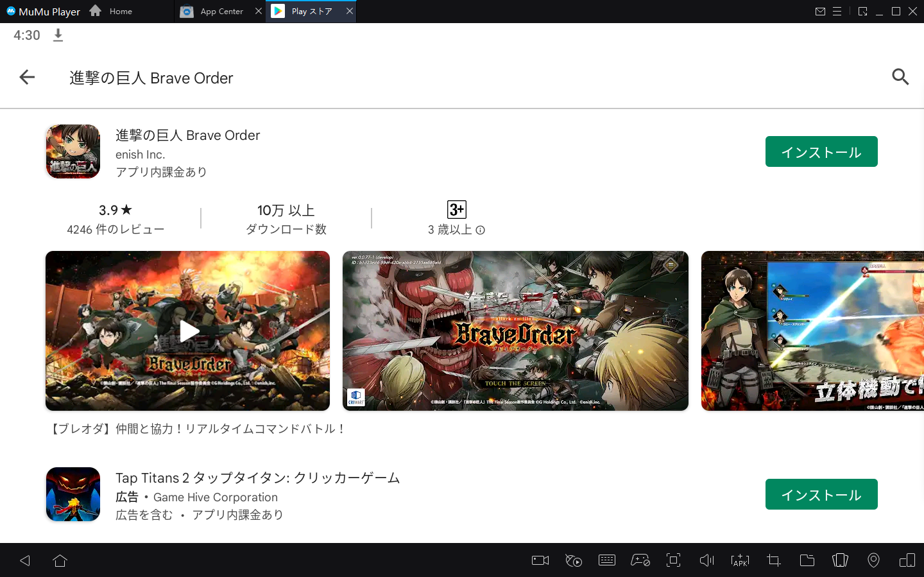
Task: Tap the Android back triangle button
Action: [x=25, y=560]
